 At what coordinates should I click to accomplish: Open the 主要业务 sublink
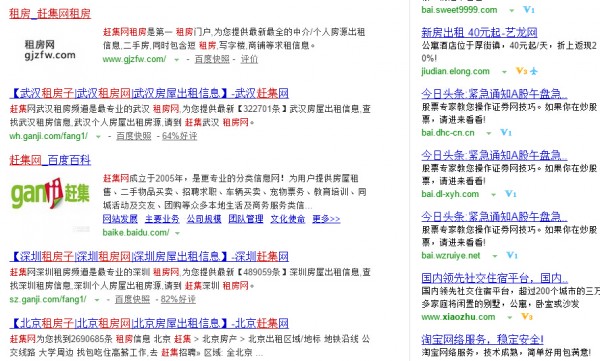[x=162, y=219]
